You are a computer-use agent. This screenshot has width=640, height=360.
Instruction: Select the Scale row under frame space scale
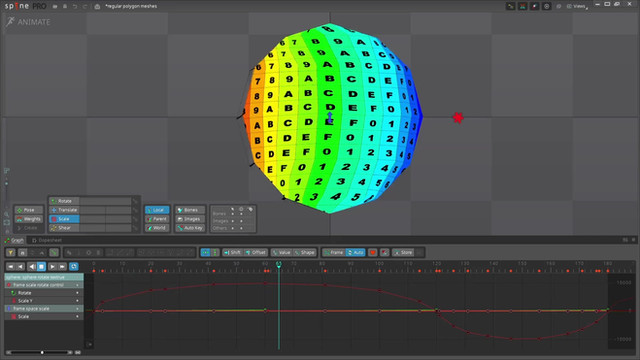[x=44, y=316]
